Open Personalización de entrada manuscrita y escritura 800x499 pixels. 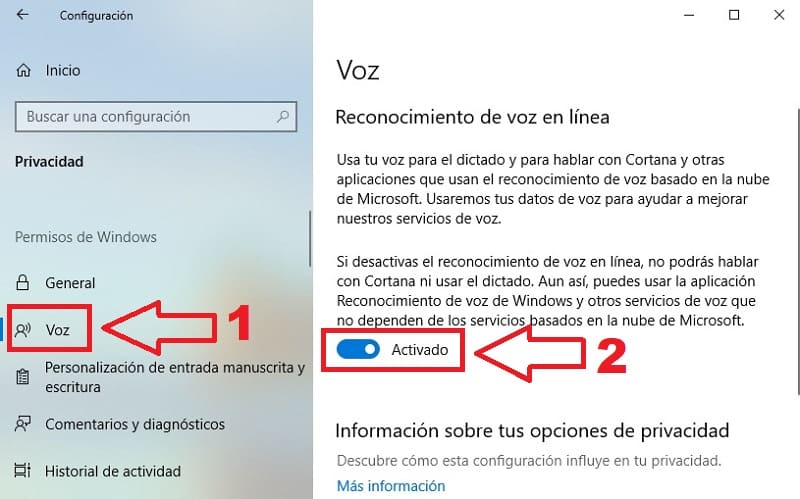pyautogui.click(x=175, y=377)
